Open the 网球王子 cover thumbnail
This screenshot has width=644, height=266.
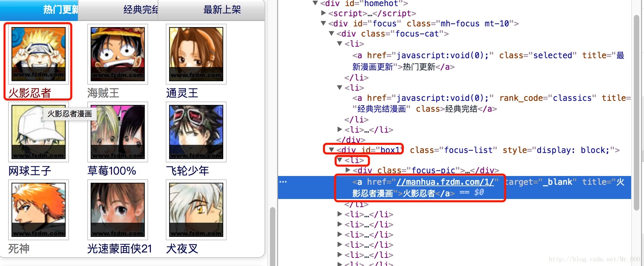39,132
